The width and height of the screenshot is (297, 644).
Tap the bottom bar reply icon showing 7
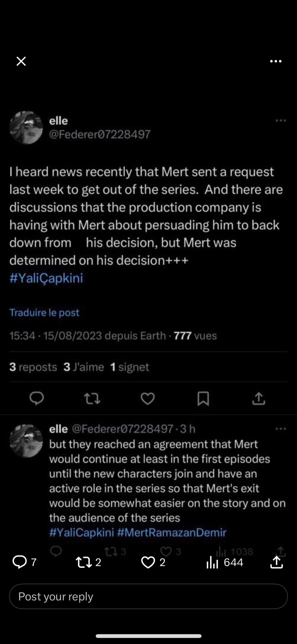point(20,562)
